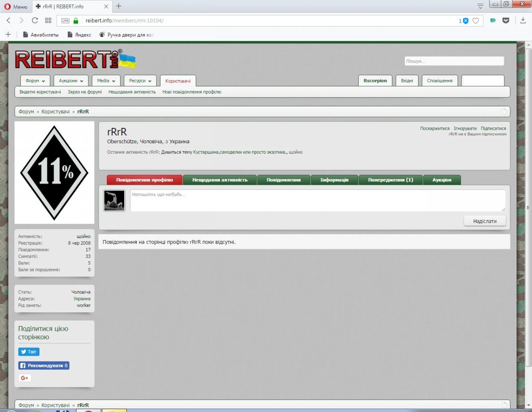Click the message count 17

click(88, 250)
